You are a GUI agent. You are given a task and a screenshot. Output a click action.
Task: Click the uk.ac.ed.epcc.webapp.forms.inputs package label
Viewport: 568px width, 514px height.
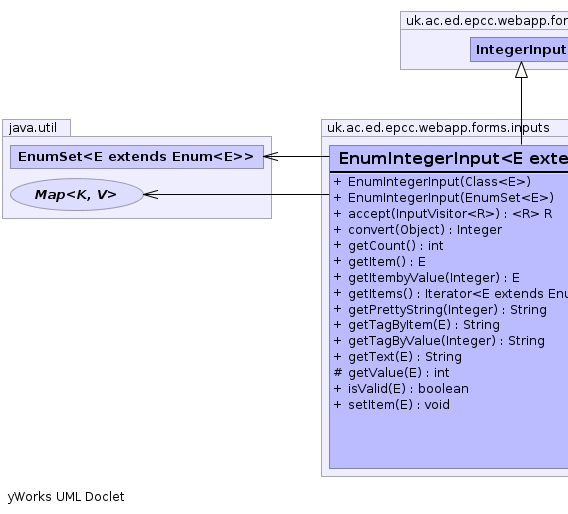[x=438, y=128]
